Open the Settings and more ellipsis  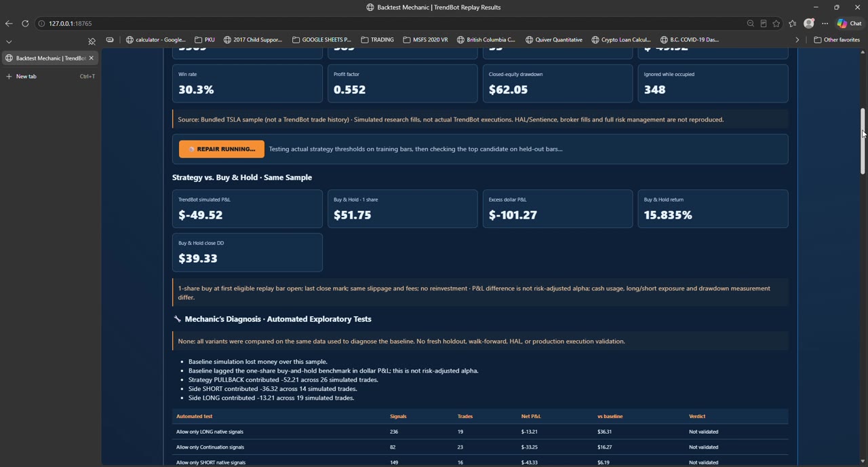click(x=825, y=23)
